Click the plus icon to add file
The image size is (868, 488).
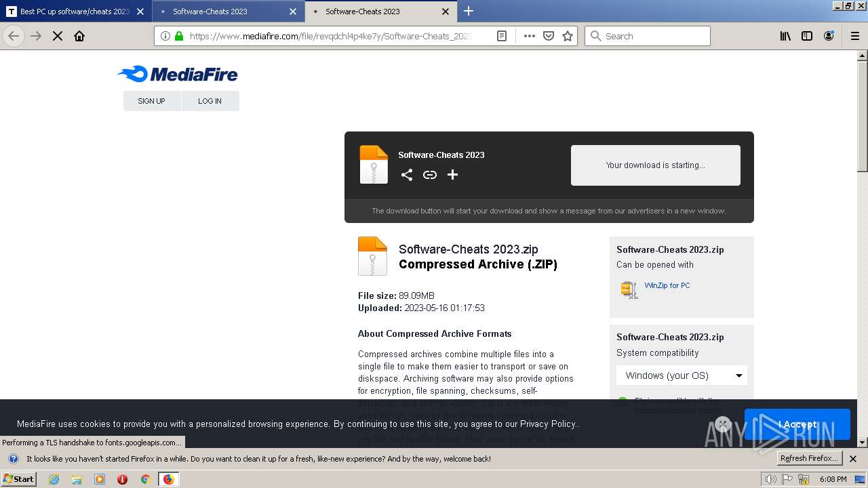pos(453,175)
